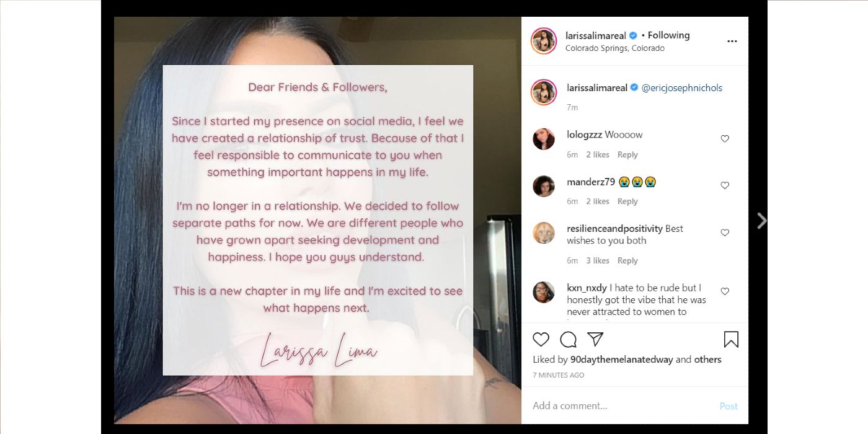Share the post with the paper plane icon
The image size is (868, 434).
594,339
